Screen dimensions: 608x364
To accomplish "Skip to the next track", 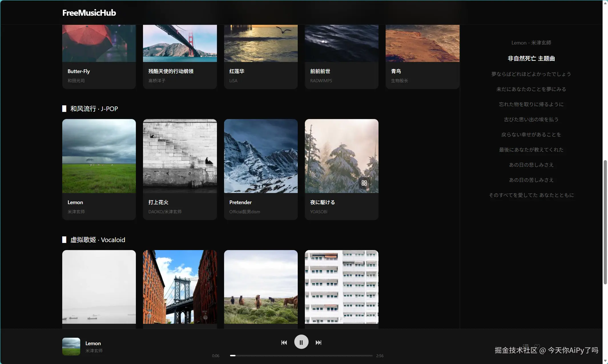I will [318, 342].
